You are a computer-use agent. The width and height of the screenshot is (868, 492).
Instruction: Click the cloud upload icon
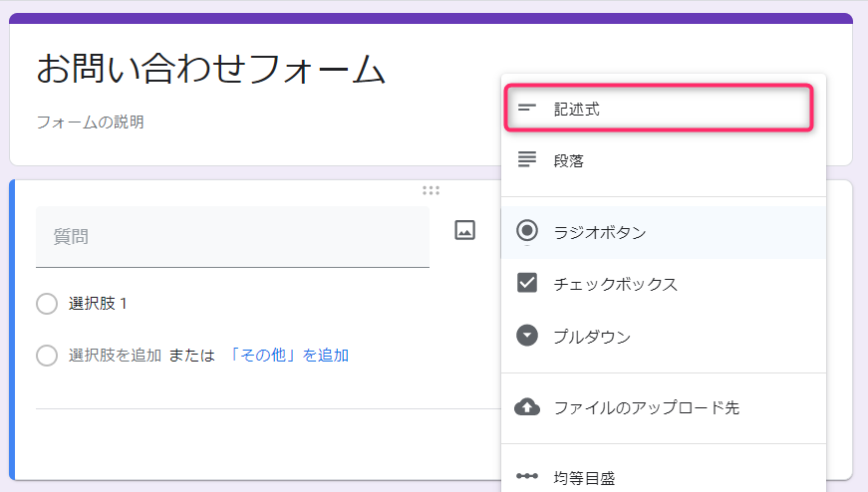coord(526,407)
